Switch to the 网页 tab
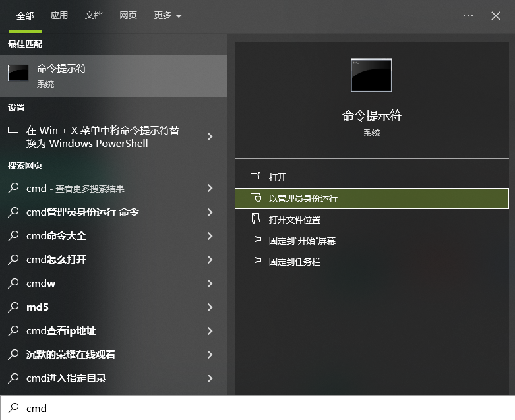515x420 pixels. pos(128,15)
